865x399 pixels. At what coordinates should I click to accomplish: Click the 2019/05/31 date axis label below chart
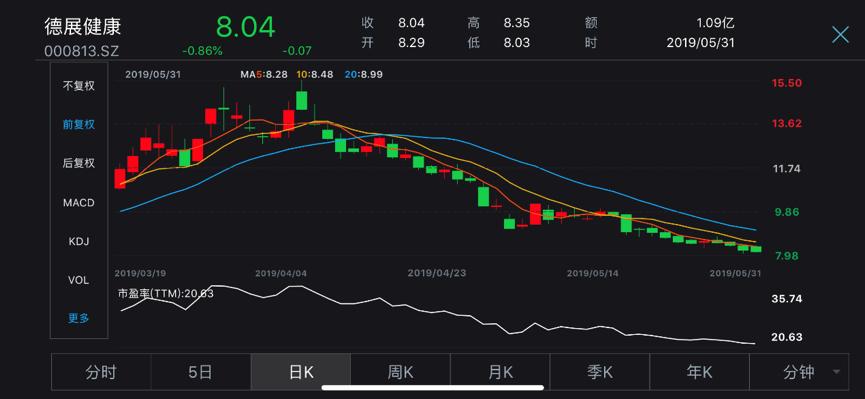pos(735,273)
